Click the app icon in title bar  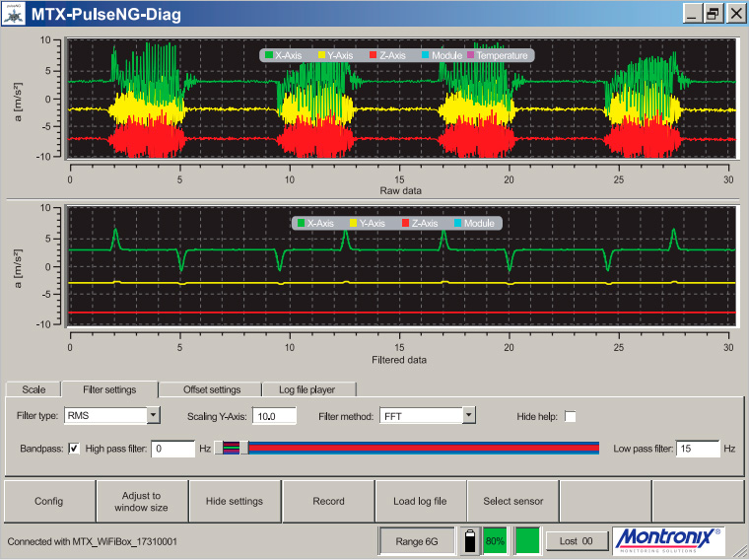(14, 13)
